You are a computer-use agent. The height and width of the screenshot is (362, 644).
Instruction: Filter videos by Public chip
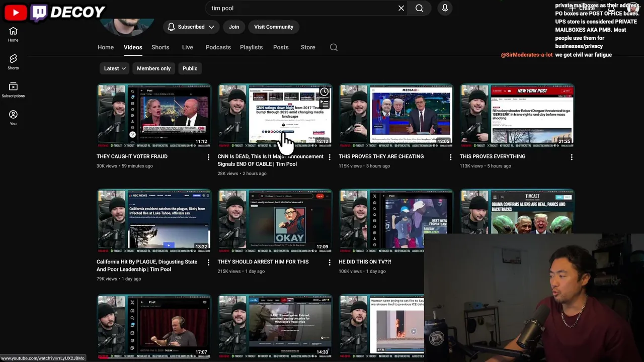(x=190, y=68)
